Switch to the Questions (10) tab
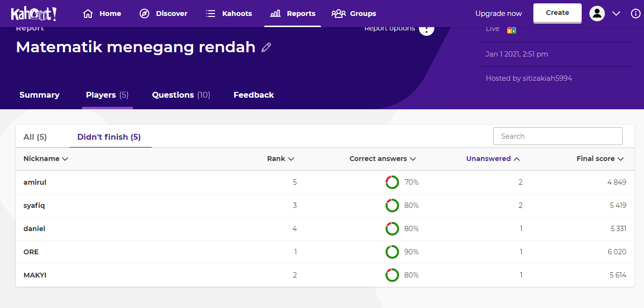644x308 pixels. coord(181,95)
